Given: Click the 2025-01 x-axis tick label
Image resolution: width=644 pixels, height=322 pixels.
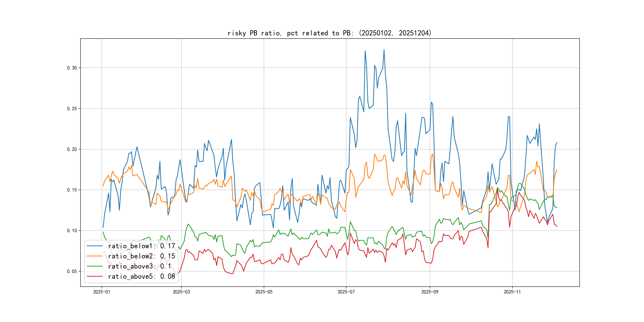Looking at the screenshot, I should [x=102, y=292].
